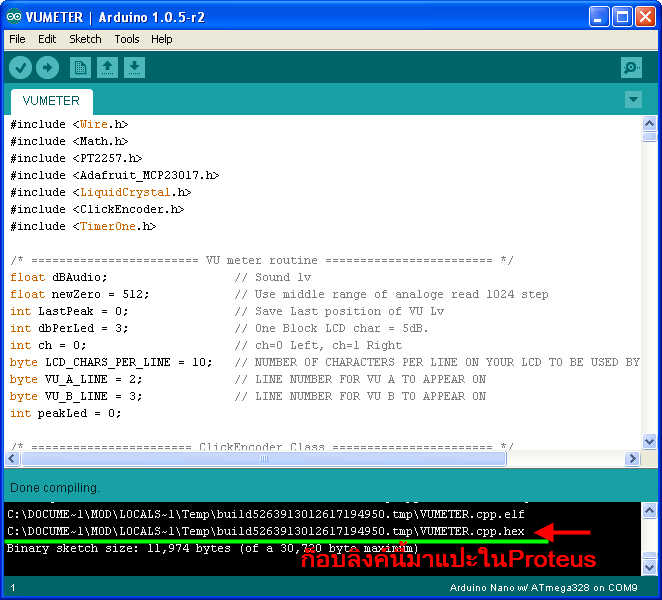Click the 'float dBAudio;' declaration
662x600 pixels.
click(59, 277)
